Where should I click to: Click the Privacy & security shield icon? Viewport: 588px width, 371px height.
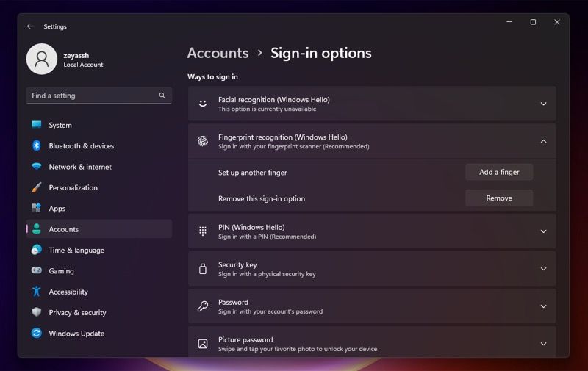37,312
